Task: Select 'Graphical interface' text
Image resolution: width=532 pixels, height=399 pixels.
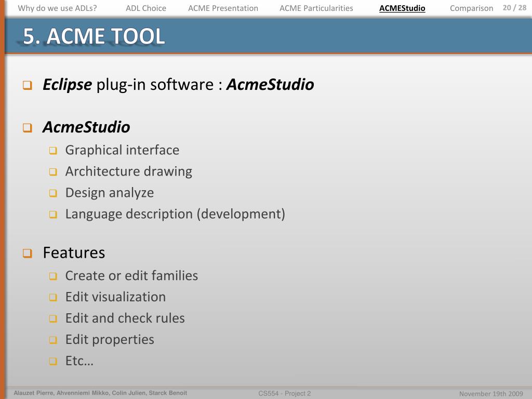Action: (x=122, y=150)
